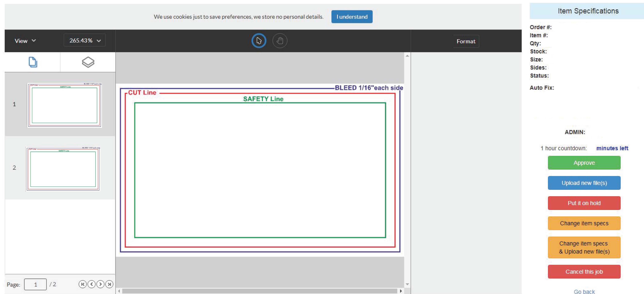Viewport: 644px width, 294px height.
Task: Approve the proof
Action: [x=584, y=163]
